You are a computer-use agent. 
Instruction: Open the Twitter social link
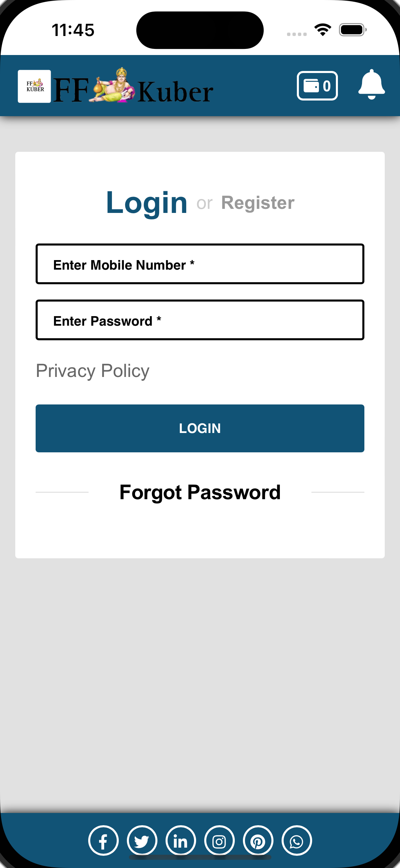pos(142,841)
